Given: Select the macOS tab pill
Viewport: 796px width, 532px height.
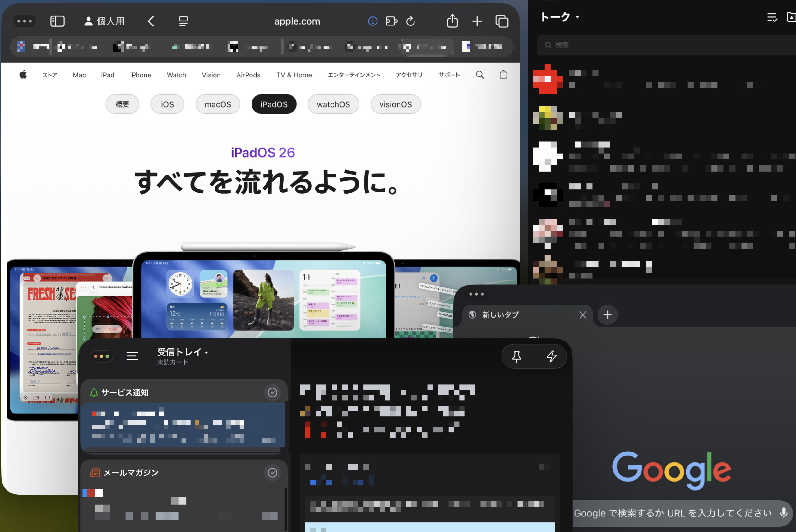Looking at the screenshot, I should pyautogui.click(x=218, y=104).
